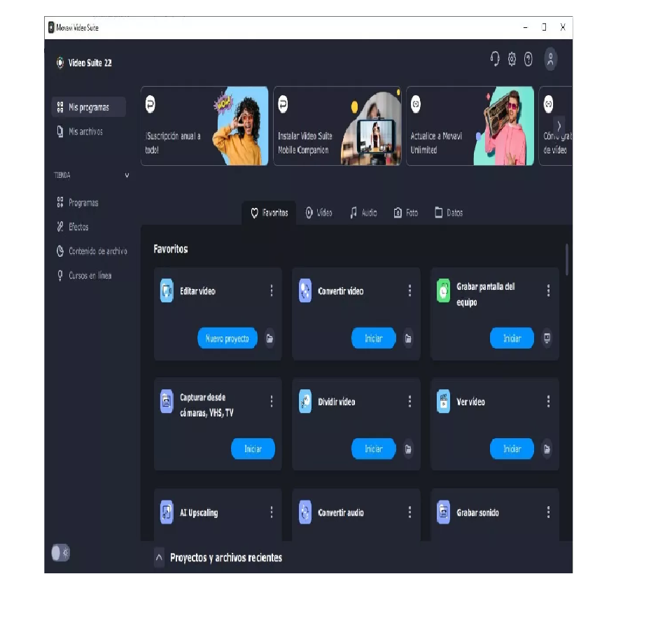The height and width of the screenshot is (630, 672).
Task: Open file folder icon on Convertir vídeo card
Action: (x=408, y=339)
